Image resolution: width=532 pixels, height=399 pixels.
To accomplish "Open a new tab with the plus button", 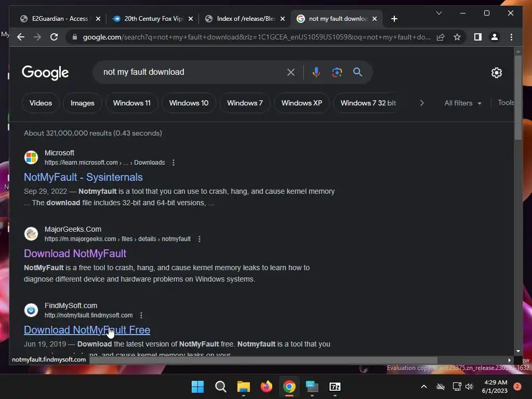I will 394,19.
